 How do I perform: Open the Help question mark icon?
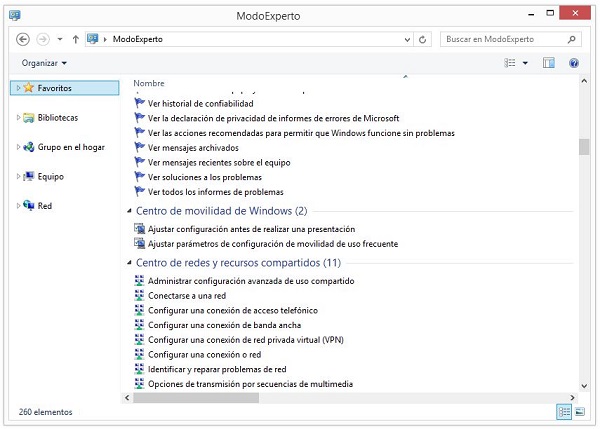point(574,63)
